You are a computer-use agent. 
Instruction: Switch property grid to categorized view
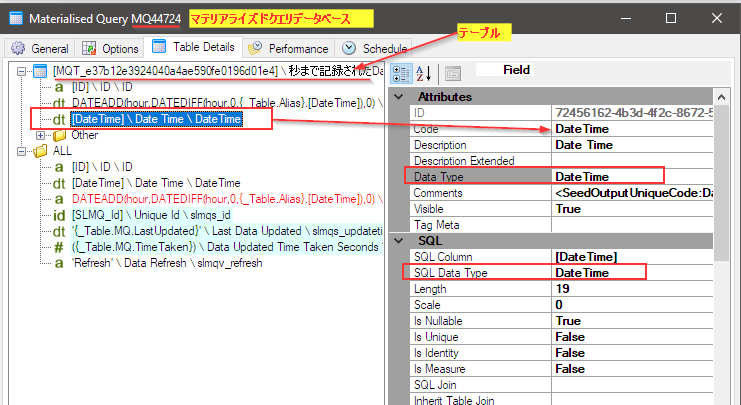click(x=401, y=73)
